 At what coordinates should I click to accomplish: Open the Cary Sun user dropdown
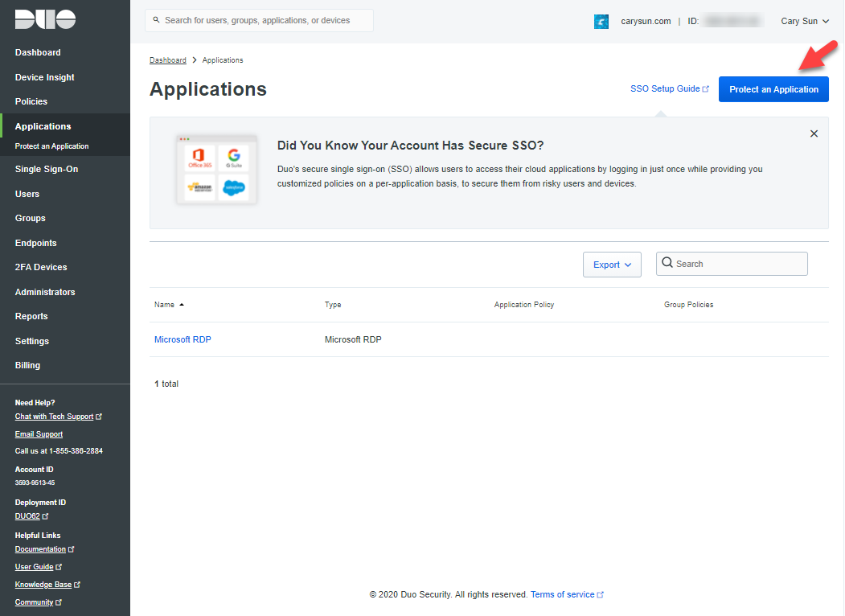click(x=805, y=21)
